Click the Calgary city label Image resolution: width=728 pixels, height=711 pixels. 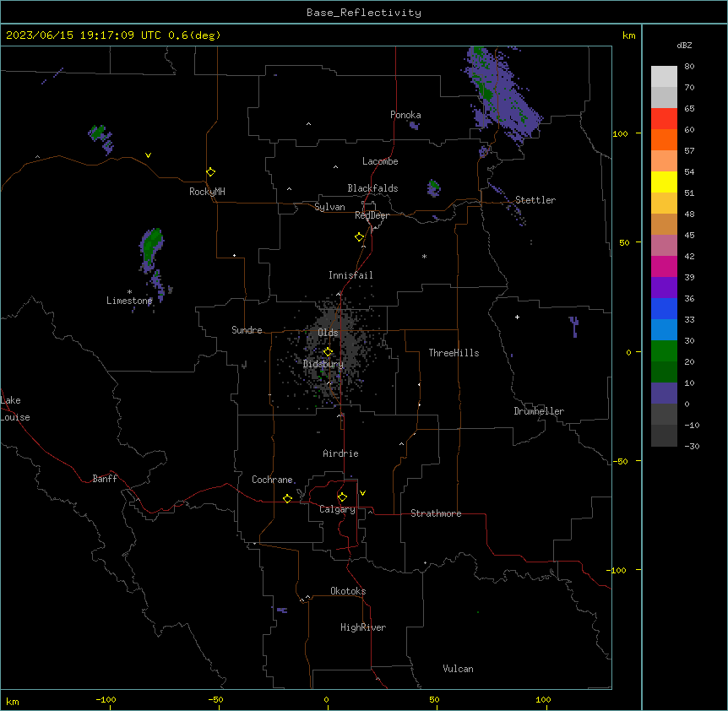coord(337,509)
